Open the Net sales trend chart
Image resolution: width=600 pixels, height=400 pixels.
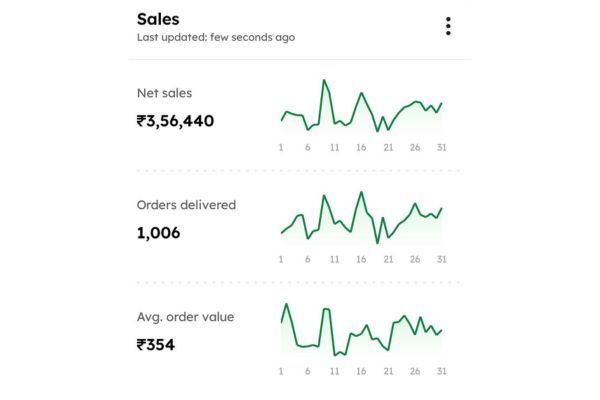tap(361, 107)
